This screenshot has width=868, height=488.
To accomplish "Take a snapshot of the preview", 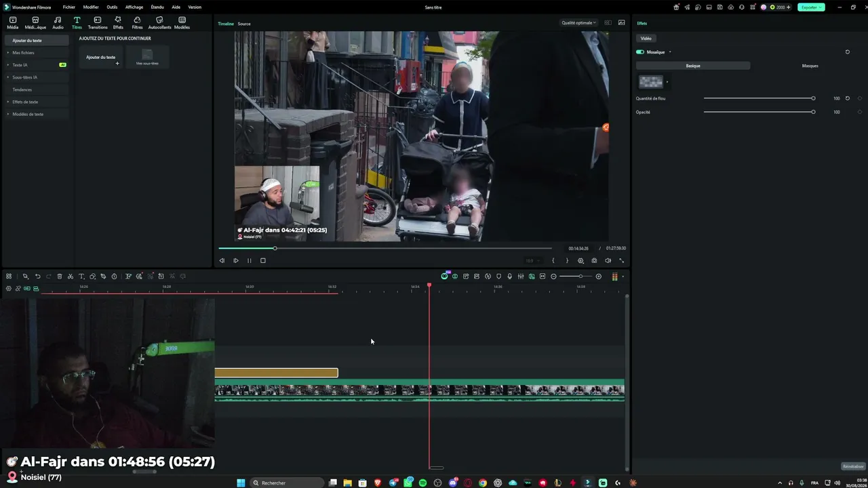I will point(594,261).
